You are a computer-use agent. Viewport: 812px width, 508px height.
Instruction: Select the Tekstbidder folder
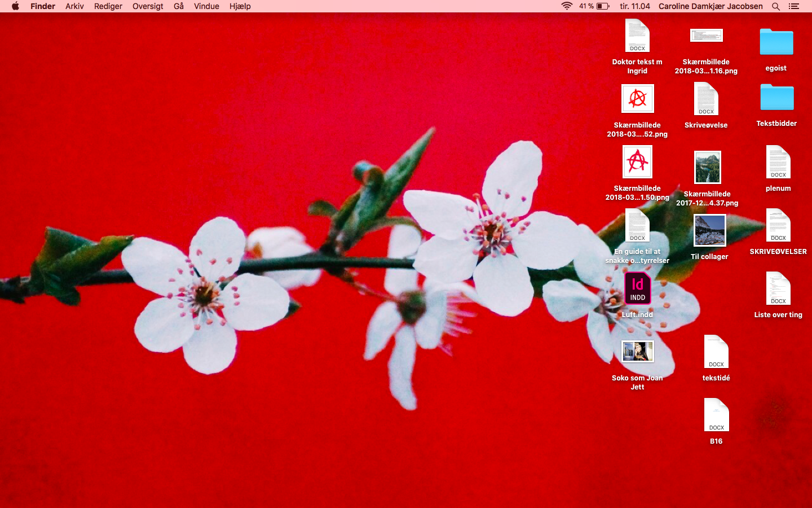(x=776, y=98)
